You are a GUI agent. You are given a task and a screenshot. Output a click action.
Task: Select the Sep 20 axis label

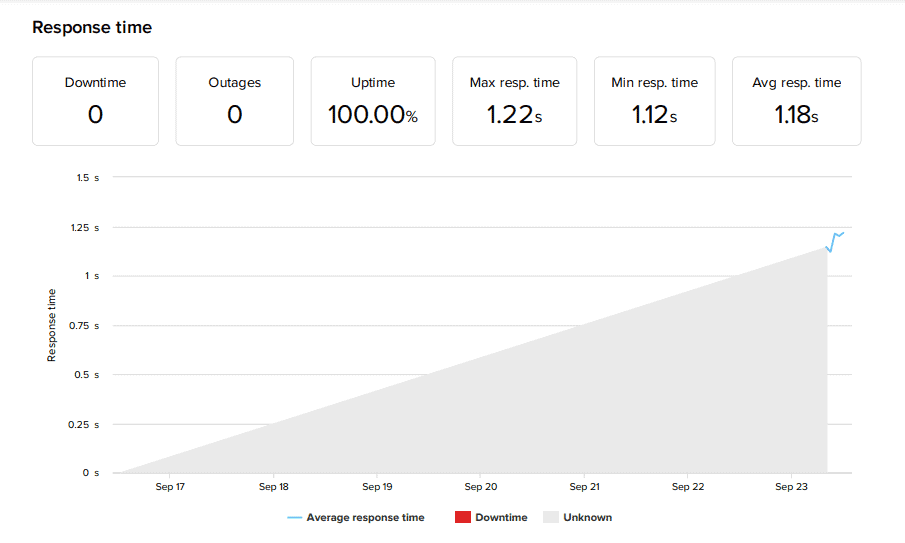tap(481, 487)
